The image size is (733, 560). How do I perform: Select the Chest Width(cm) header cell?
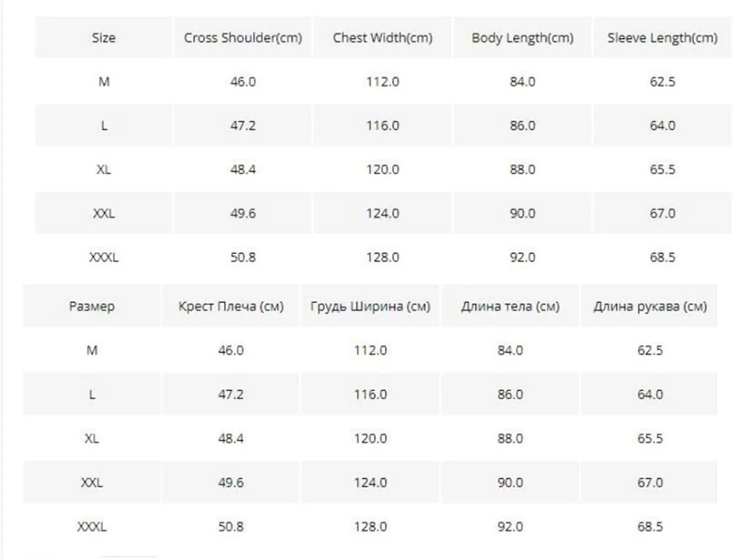pos(383,38)
